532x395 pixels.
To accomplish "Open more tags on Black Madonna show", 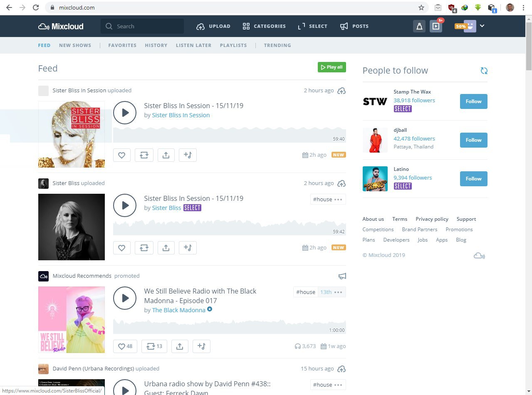I will [x=338, y=292].
